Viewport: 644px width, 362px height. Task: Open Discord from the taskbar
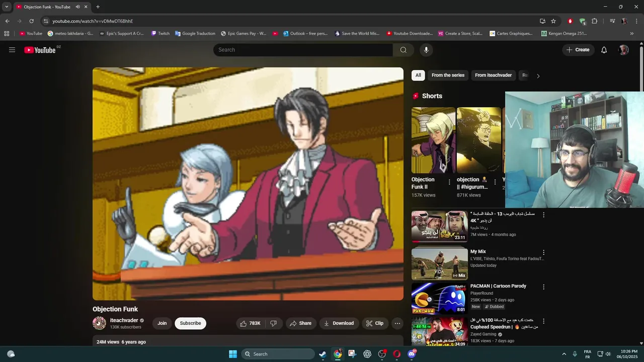[x=412, y=354]
